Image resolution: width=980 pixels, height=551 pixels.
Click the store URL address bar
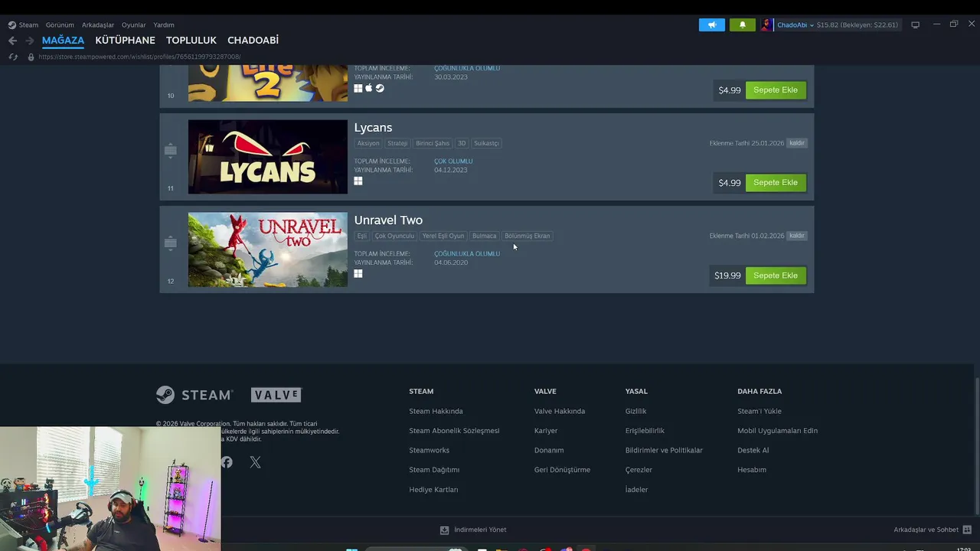139,57
